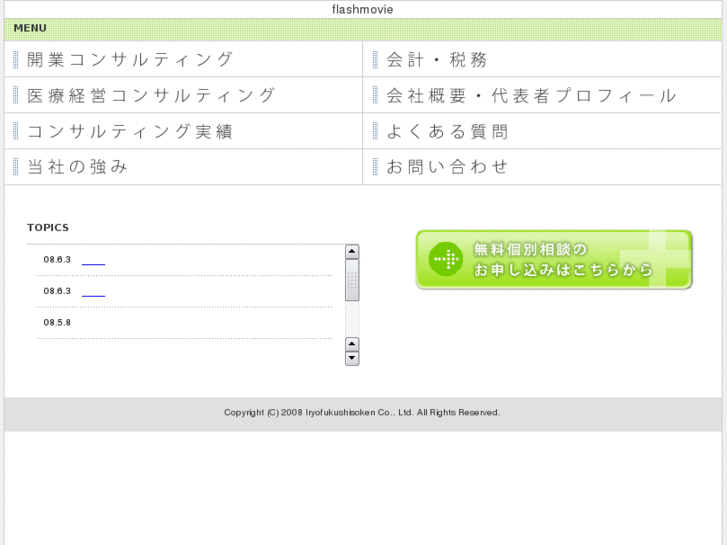727x545 pixels.
Task: Click the topics scrollbar thumb
Action: pos(352,280)
